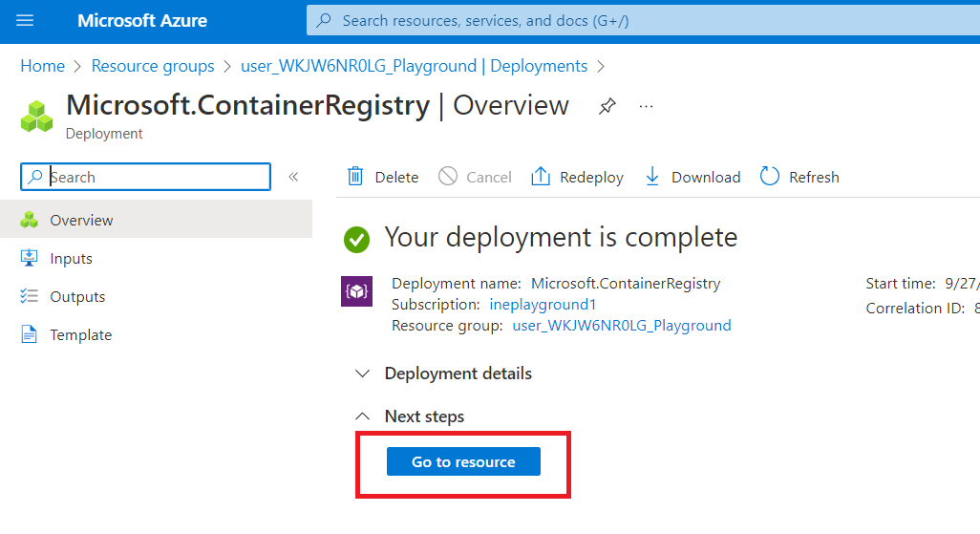Expand the Deployment details section
This screenshot has height=534, width=980.
coord(362,374)
